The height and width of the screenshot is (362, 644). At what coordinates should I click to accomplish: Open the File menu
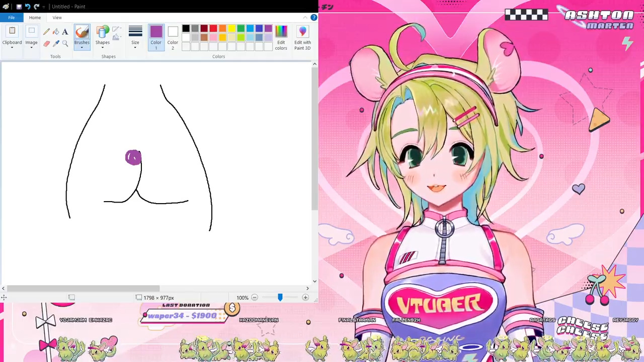[11, 18]
